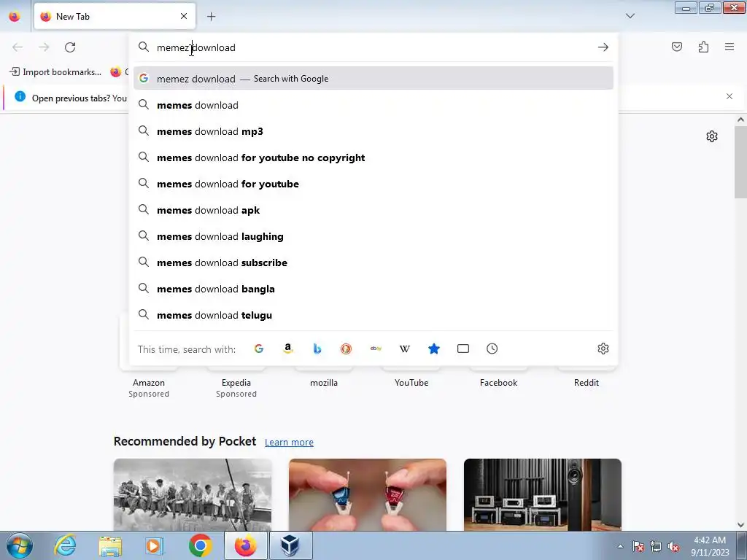Image resolution: width=747 pixels, height=560 pixels.
Task: Open Save to Pocket icon
Action: point(677,47)
